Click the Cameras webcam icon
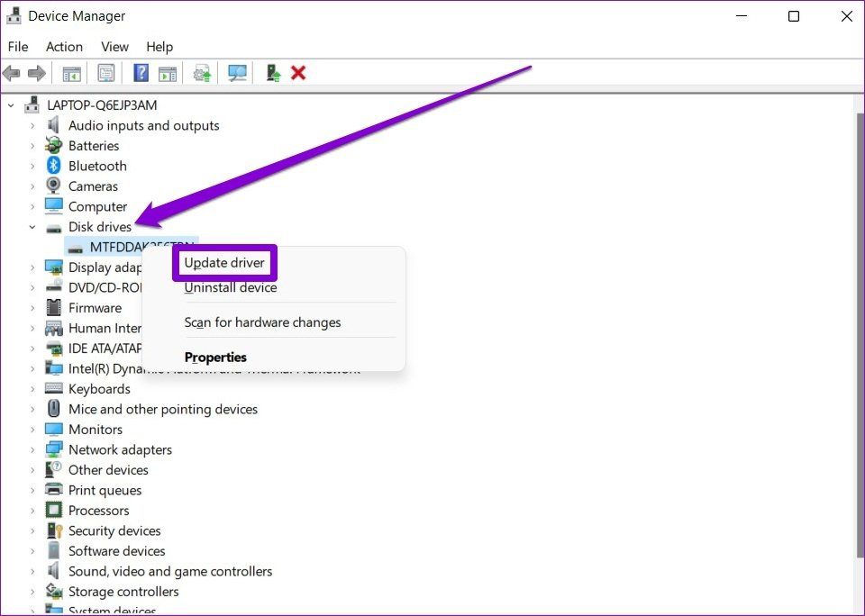Image resolution: width=865 pixels, height=616 pixels. (53, 186)
